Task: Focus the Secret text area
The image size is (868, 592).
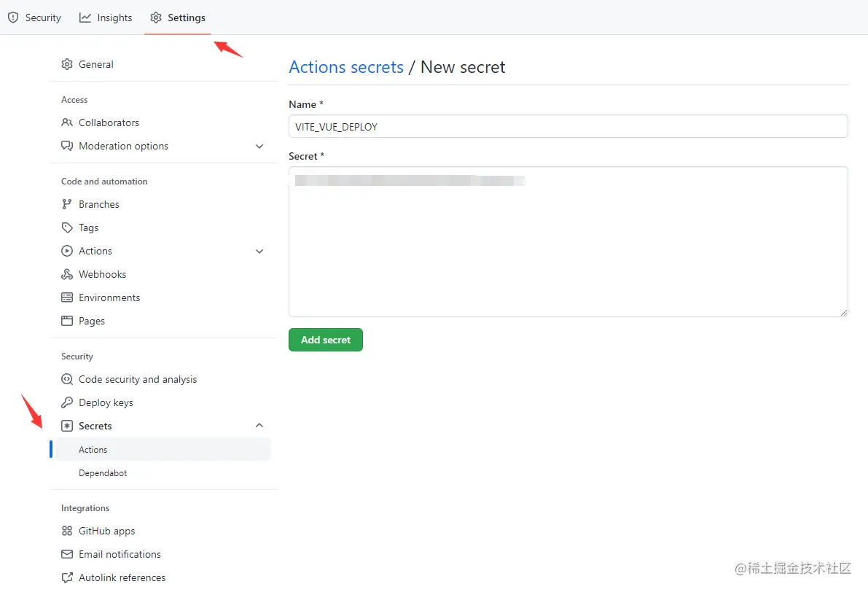Action: (568, 242)
